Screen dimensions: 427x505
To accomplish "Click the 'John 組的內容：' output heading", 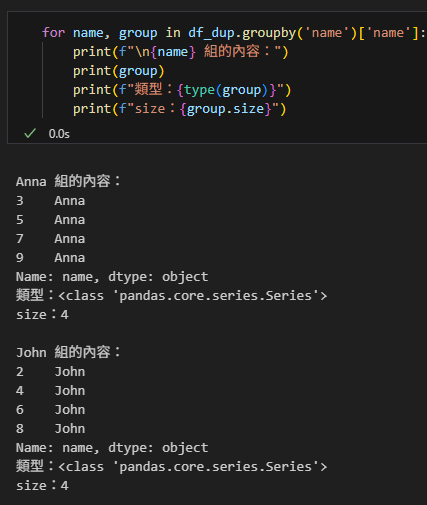I will (68, 352).
